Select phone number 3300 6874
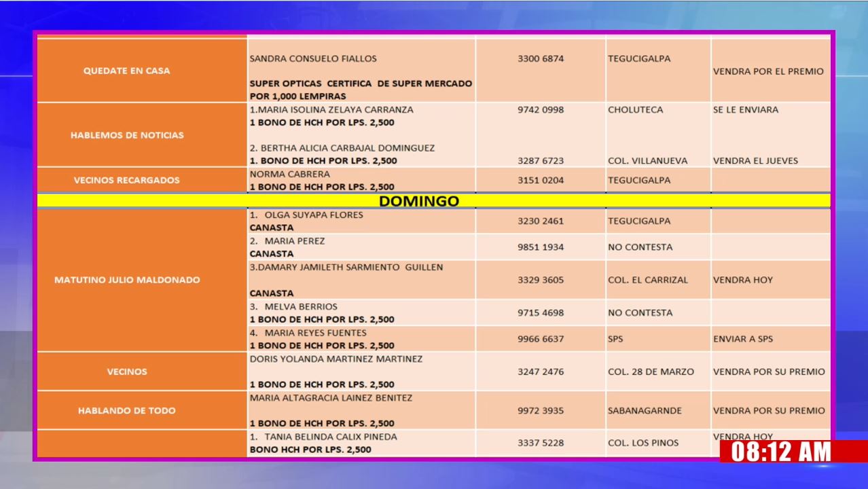The width and height of the screenshot is (868, 489). [540, 59]
